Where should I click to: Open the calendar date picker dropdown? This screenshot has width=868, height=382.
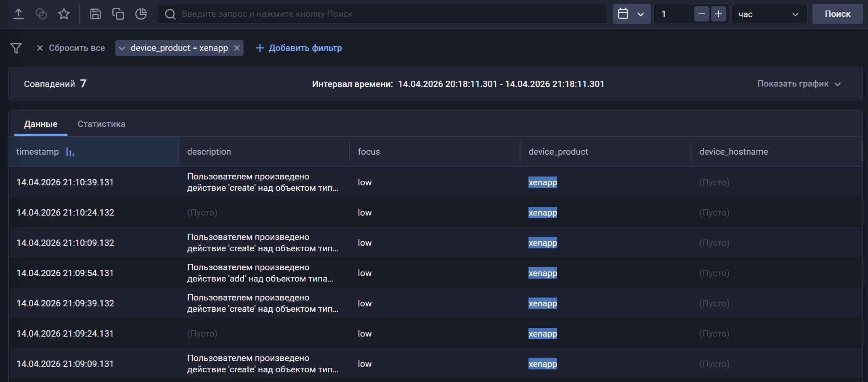pyautogui.click(x=632, y=14)
